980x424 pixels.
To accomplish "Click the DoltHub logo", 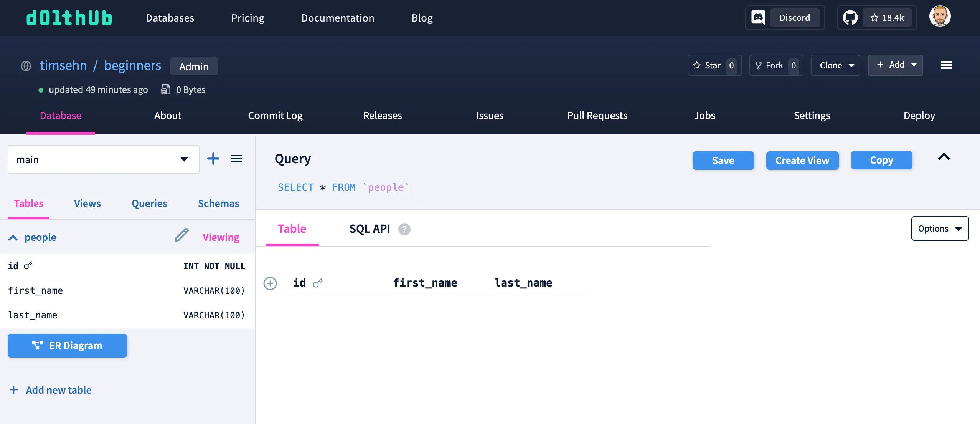I will tap(69, 17).
